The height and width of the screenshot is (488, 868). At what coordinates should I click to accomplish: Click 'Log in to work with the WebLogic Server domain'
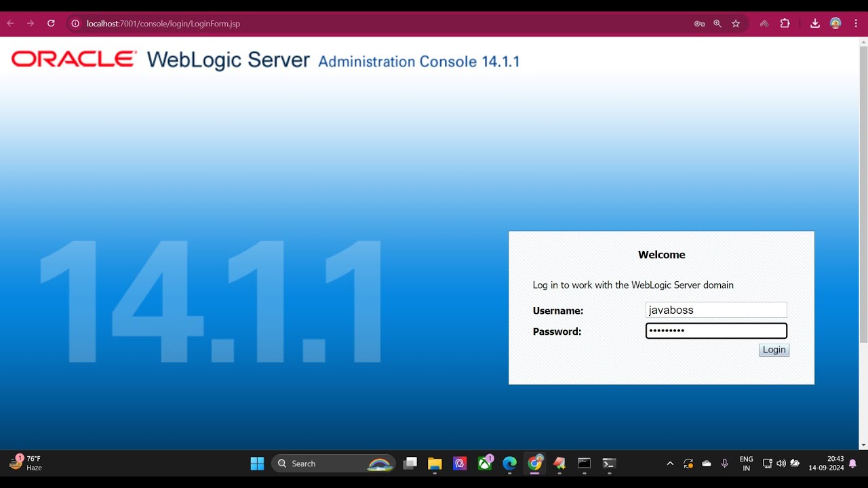click(x=633, y=285)
